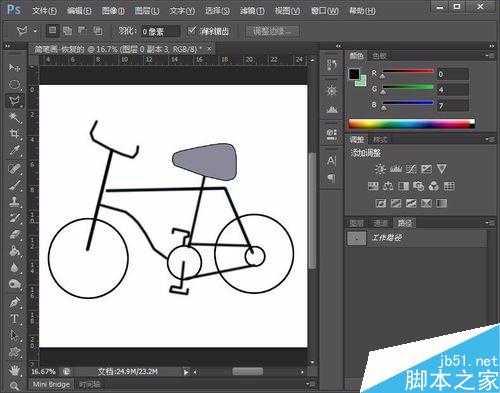Collapse right panels with double-arrow
The width and height of the screenshot is (500, 393).
[x=492, y=46]
